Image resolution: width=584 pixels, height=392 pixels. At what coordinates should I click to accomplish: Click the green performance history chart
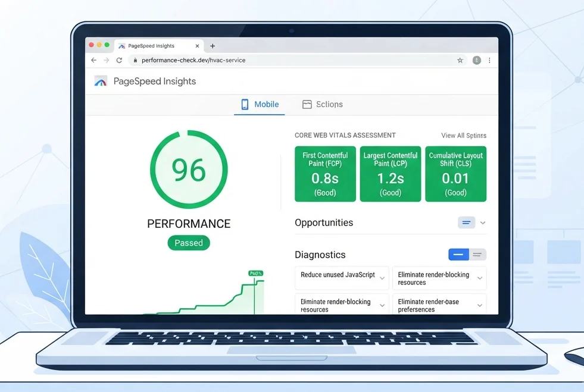[x=205, y=296]
